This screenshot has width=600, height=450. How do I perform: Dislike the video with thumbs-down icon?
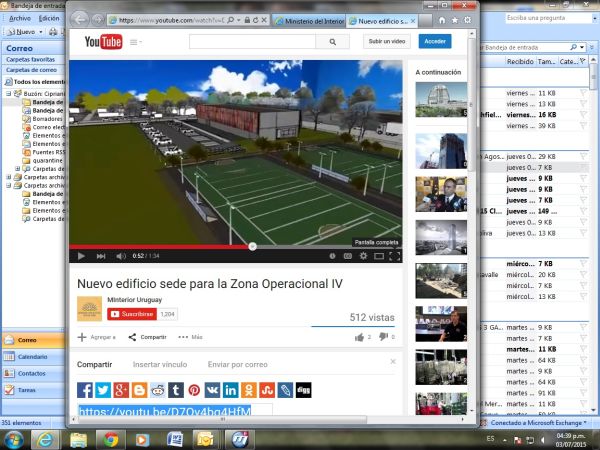coord(384,337)
